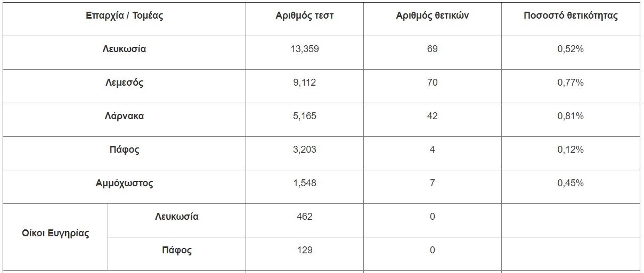Click the 13,359 test count cell
The width and height of the screenshot is (644, 273).
(304, 49)
